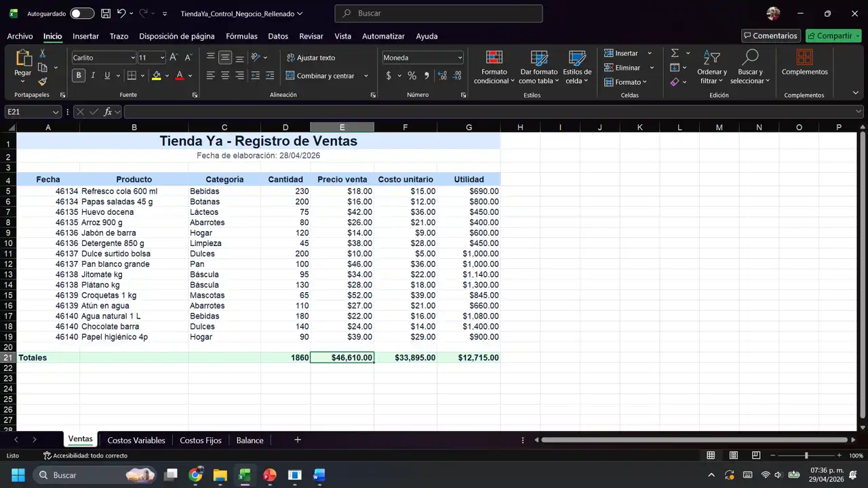
Task: Open the font name Carlito dropdown
Action: [x=132, y=58]
